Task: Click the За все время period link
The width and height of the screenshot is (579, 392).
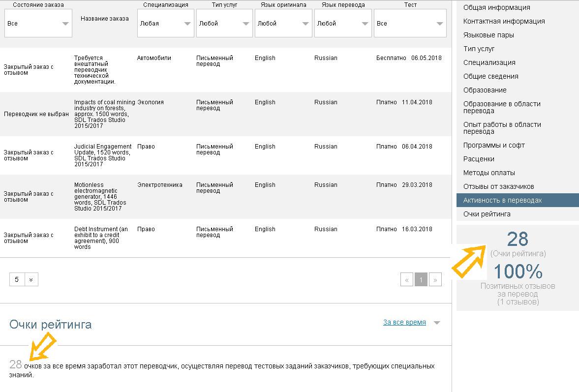Action: point(404,323)
